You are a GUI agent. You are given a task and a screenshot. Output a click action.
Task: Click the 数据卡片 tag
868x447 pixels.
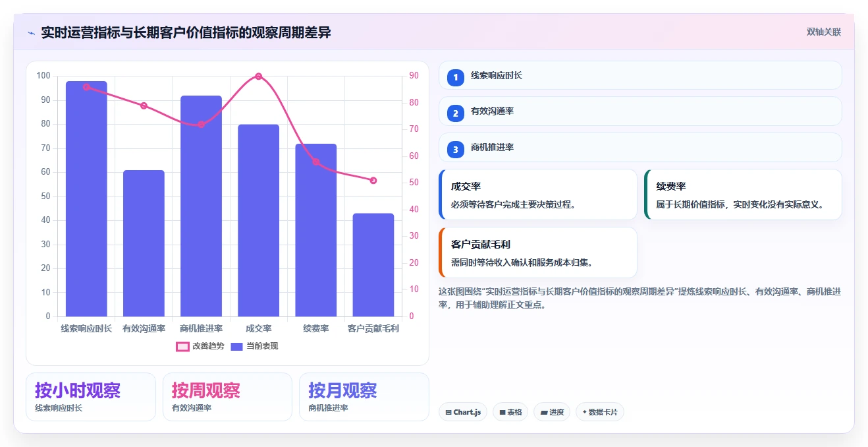[x=599, y=412]
